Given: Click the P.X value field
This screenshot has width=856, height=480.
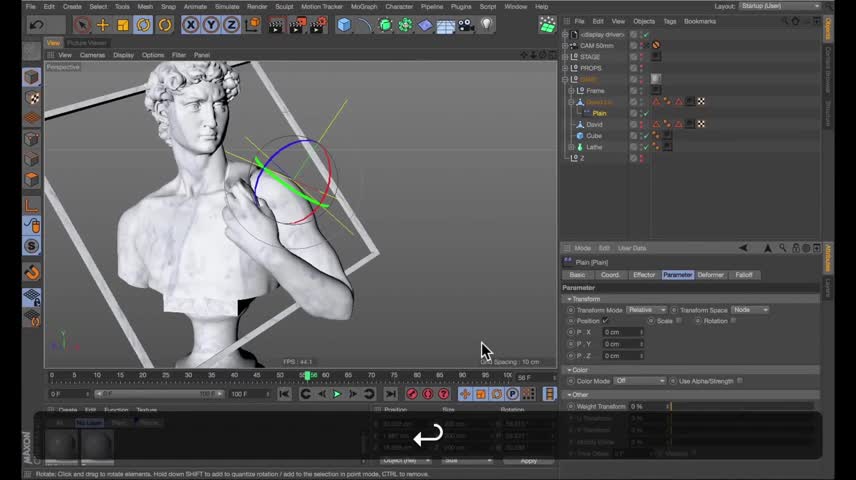Looking at the screenshot, I should pos(622,332).
